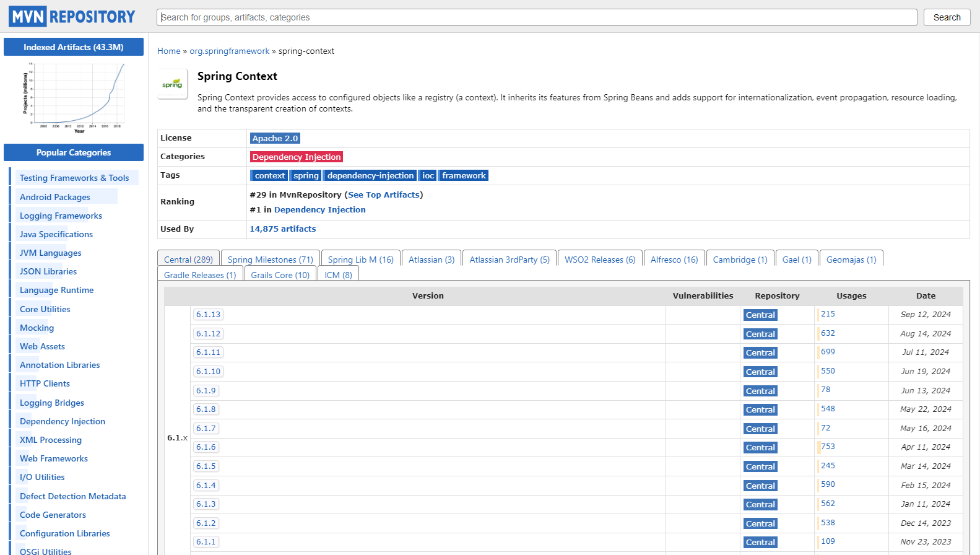The height and width of the screenshot is (555, 980).
Task: Open the 215 usages link for 6.1.13
Action: point(828,314)
